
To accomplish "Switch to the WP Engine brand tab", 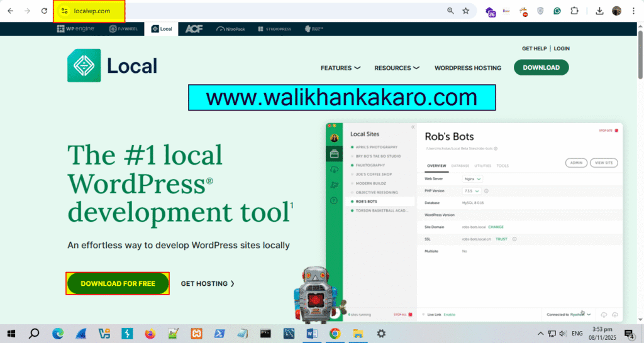I will coord(75,29).
